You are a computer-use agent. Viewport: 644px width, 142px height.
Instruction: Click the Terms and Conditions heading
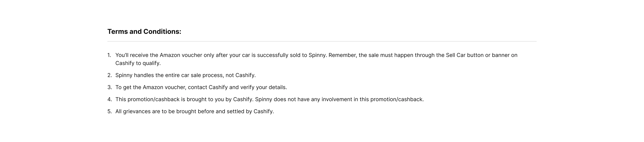tap(144, 32)
